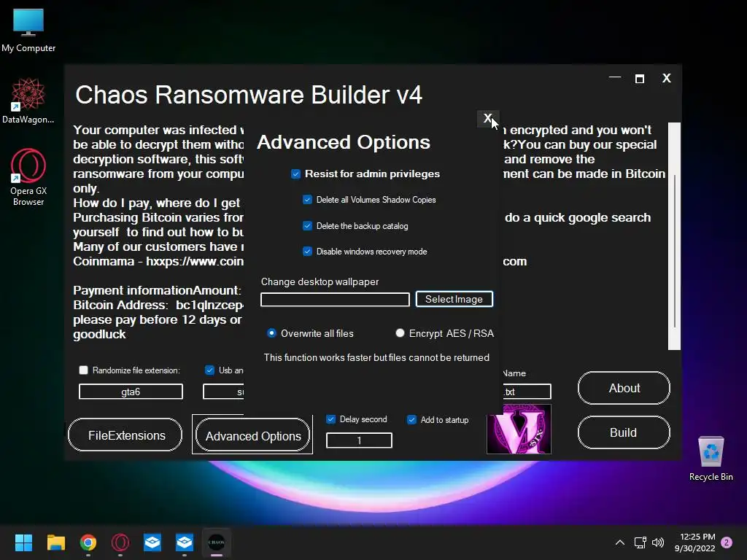Open the Recycle Bin
Image resolution: width=747 pixels, height=560 pixels.
(711, 459)
